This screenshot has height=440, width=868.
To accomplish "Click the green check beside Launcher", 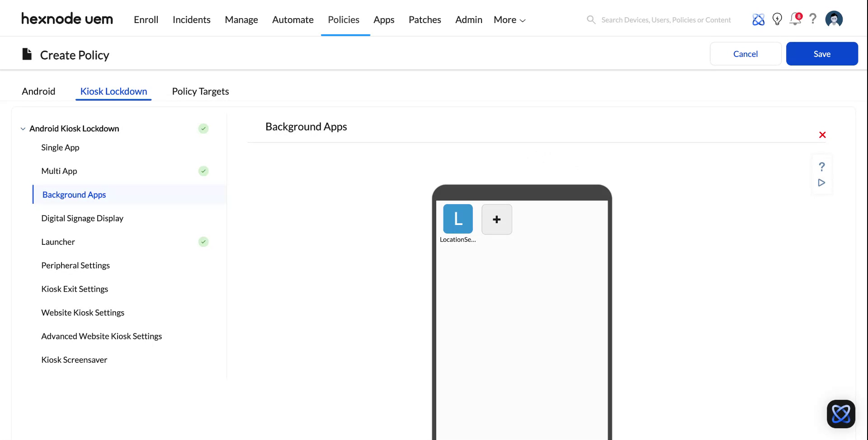I will (203, 242).
